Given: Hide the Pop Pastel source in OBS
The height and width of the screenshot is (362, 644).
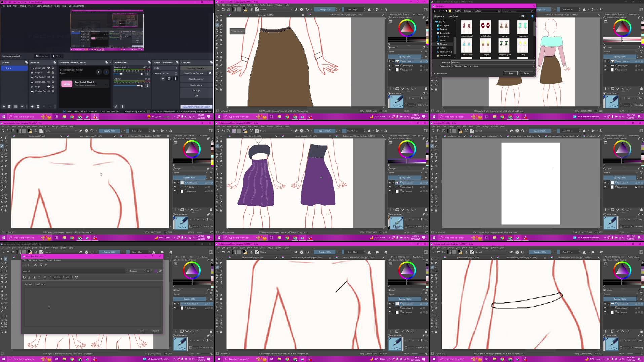Looking at the screenshot, I should pos(49,77).
